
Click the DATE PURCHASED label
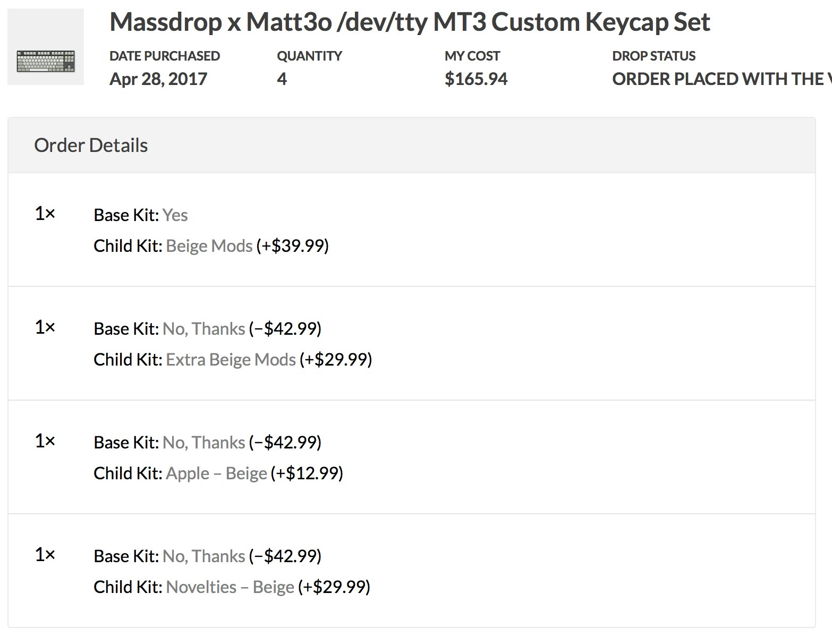164,56
